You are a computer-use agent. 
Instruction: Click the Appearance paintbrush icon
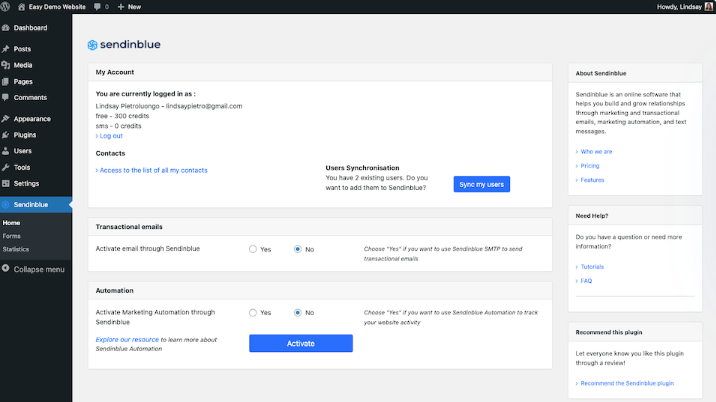click(x=5, y=119)
